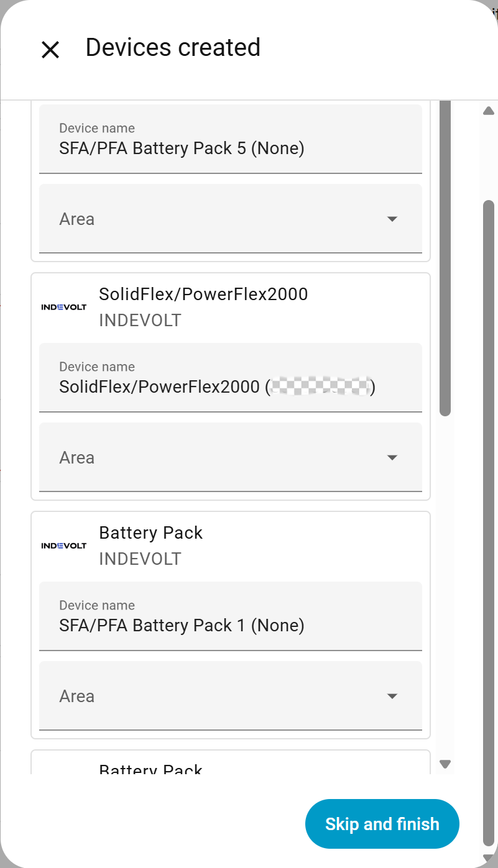
Task: Expand Area dropdown arrow under SolidFlex/PowerFlex2000 device
Action: click(392, 458)
